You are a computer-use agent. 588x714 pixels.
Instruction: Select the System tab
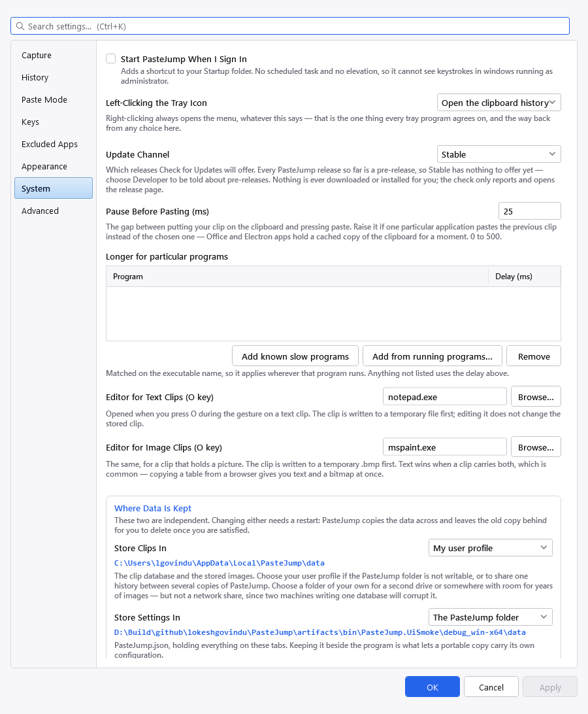pos(54,188)
